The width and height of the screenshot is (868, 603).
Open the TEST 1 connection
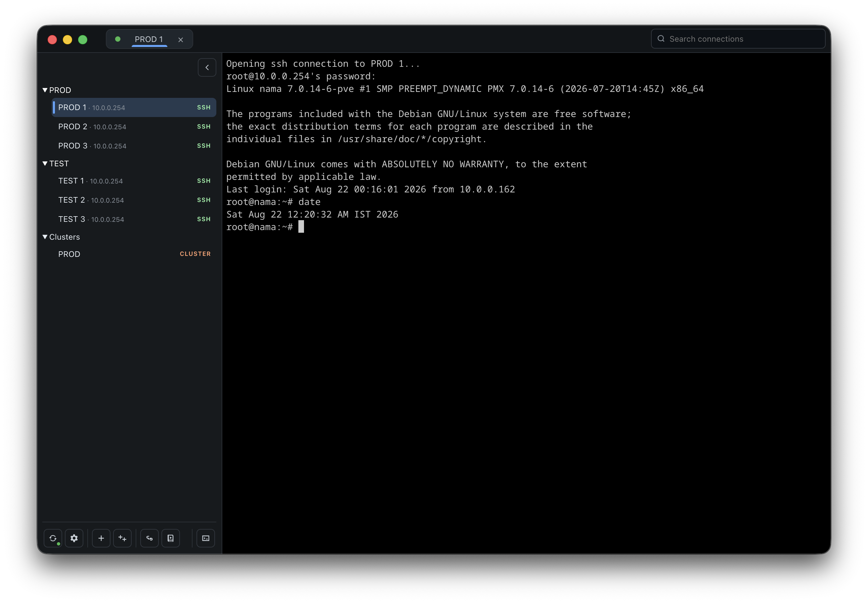[x=134, y=181]
